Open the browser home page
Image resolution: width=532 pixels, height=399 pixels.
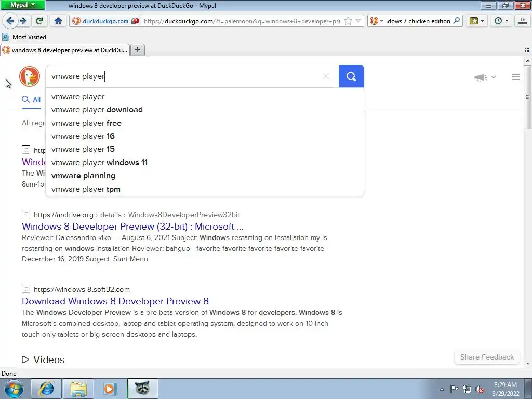[x=58, y=21]
